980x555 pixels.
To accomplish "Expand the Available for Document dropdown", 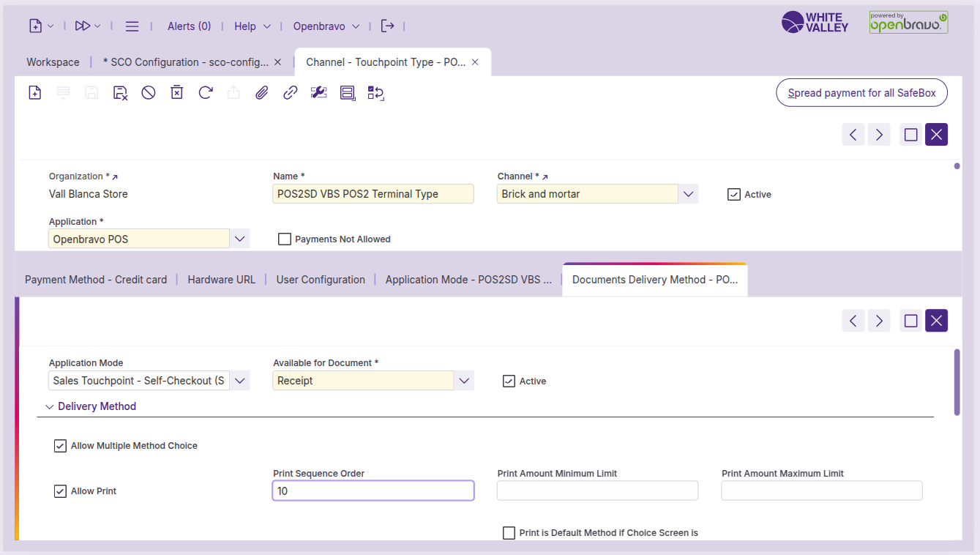I will pyautogui.click(x=463, y=381).
